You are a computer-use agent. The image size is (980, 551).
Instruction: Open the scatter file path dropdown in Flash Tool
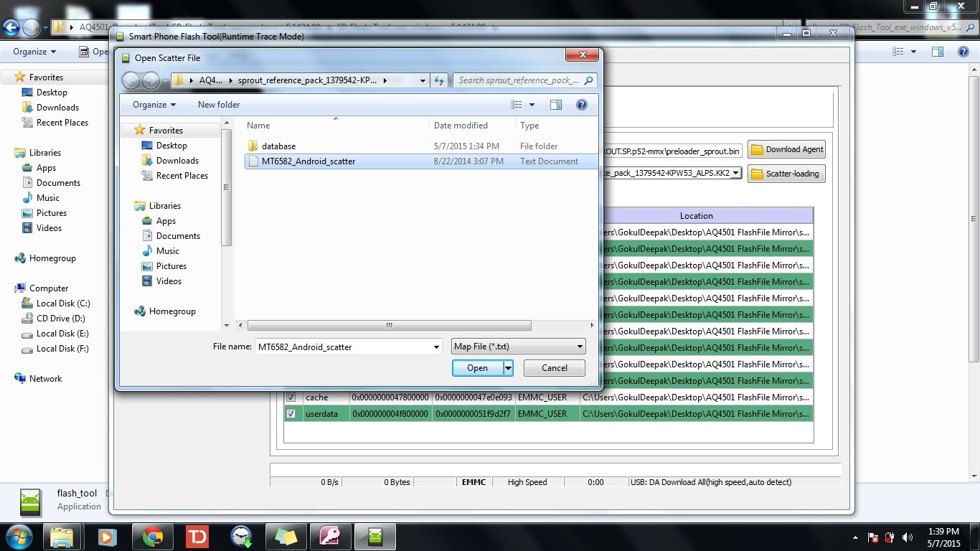click(x=735, y=173)
